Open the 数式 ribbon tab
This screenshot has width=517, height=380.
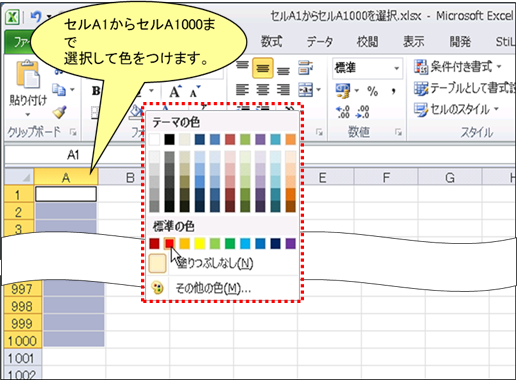[x=271, y=42]
